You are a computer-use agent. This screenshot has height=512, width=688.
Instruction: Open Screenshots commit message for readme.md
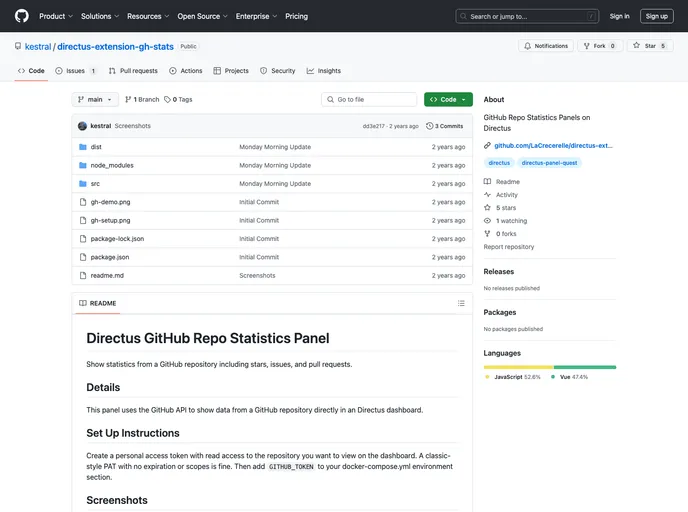(257, 276)
